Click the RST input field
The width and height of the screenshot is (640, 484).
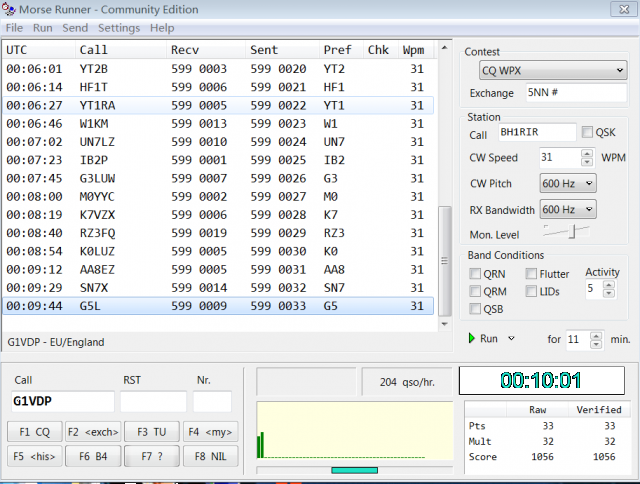coord(153,401)
